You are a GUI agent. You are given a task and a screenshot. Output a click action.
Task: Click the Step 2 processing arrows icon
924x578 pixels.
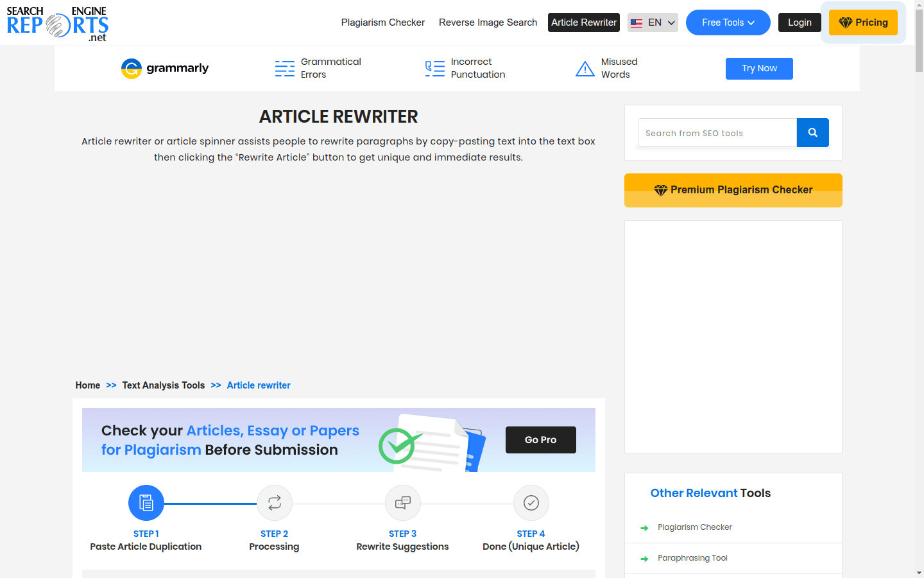[274, 503]
